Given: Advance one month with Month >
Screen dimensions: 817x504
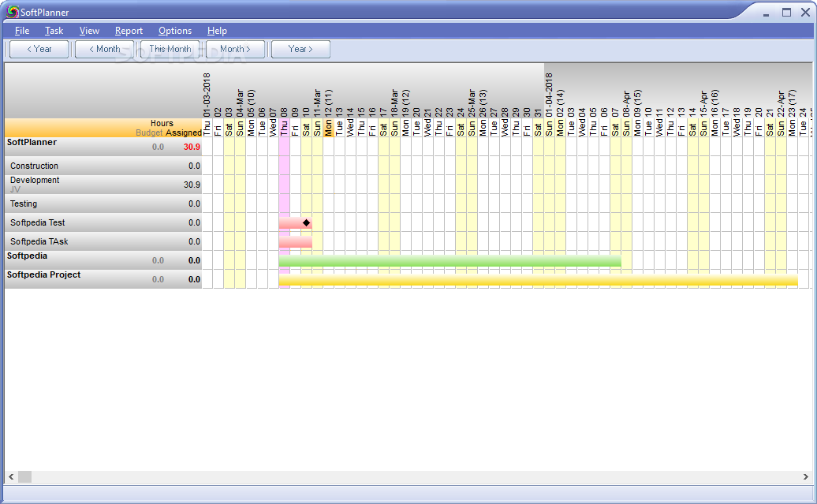Looking at the screenshot, I should click(235, 49).
